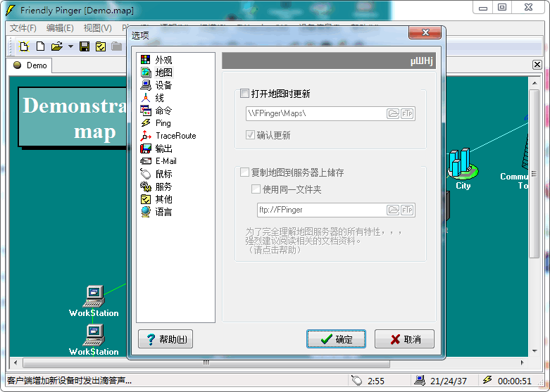The width and height of the screenshot is (550, 392).
Task: Open the 文件(F) menu
Action: click(x=23, y=28)
